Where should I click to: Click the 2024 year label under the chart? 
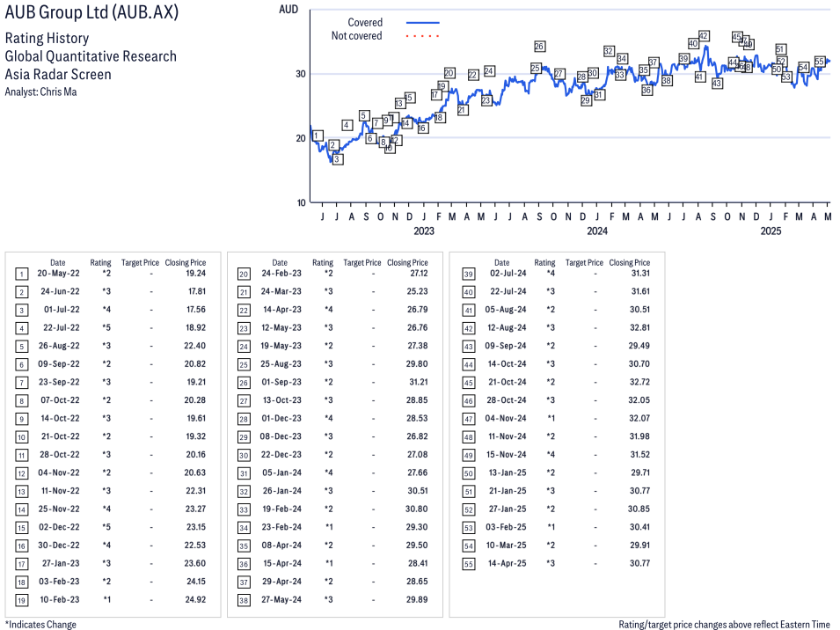597,231
